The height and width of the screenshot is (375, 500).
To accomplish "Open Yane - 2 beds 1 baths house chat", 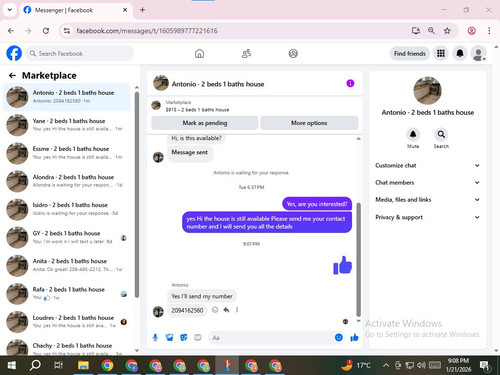I will click(x=67, y=125).
